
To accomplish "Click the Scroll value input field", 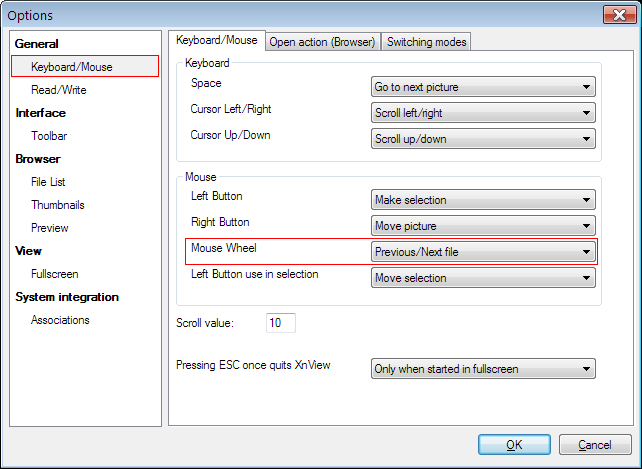I will pyautogui.click(x=281, y=323).
